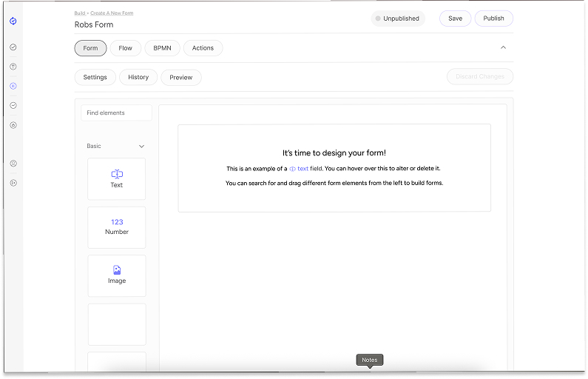Click the app logo in the sidebar
The height and width of the screenshot is (379, 588).
[x=13, y=21]
